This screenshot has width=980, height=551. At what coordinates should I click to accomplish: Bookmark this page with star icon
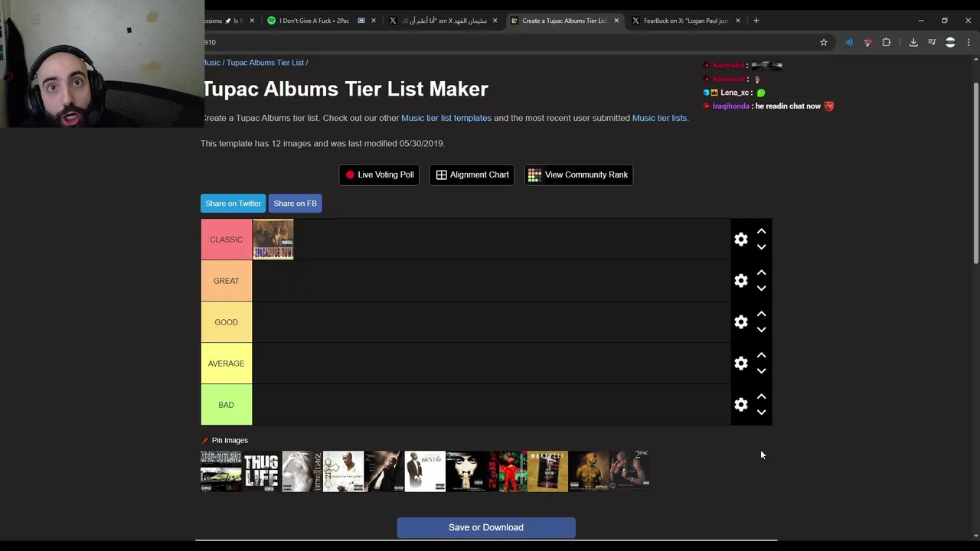tap(824, 43)
